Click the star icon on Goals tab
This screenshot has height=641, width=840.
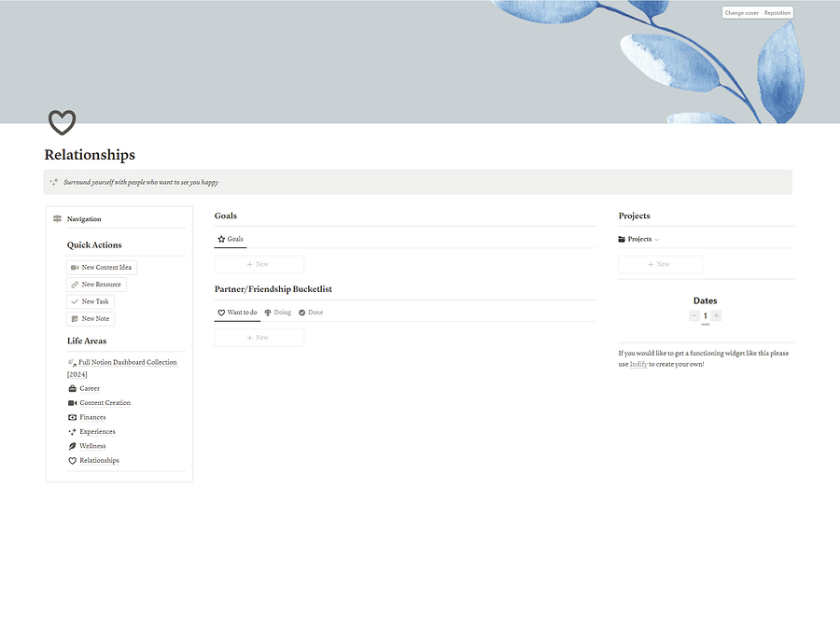[221, 239]
